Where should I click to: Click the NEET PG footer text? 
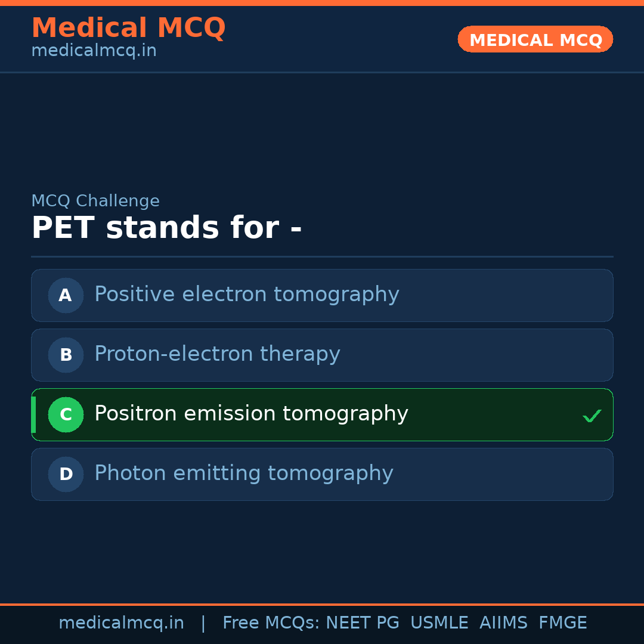click(363, 623)
